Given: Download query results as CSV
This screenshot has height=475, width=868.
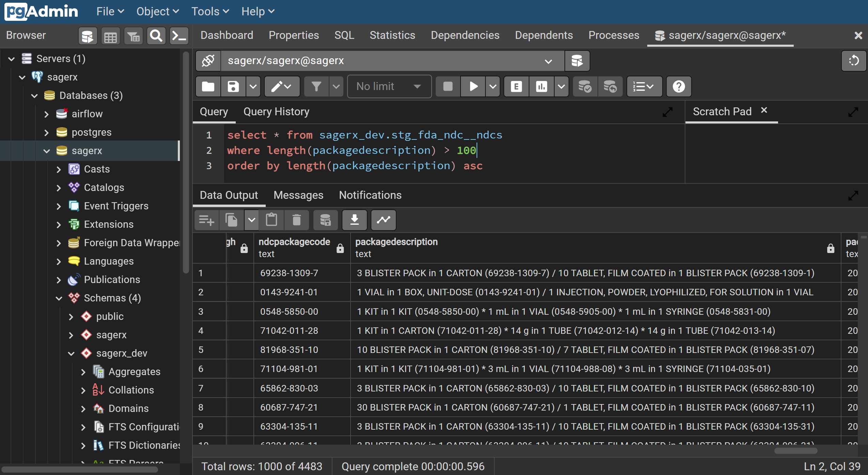Looking at the screenshot, I should [354, 220].
